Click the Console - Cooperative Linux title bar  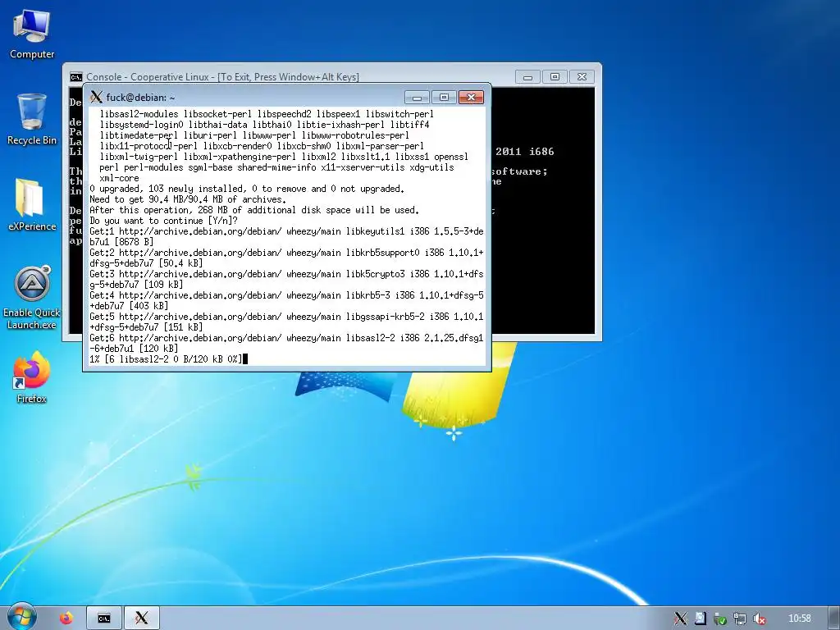click(x=222, y=77)
